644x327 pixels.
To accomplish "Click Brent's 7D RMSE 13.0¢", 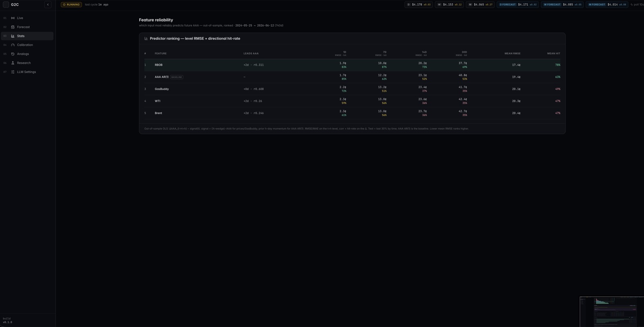I will coord(382,111).
